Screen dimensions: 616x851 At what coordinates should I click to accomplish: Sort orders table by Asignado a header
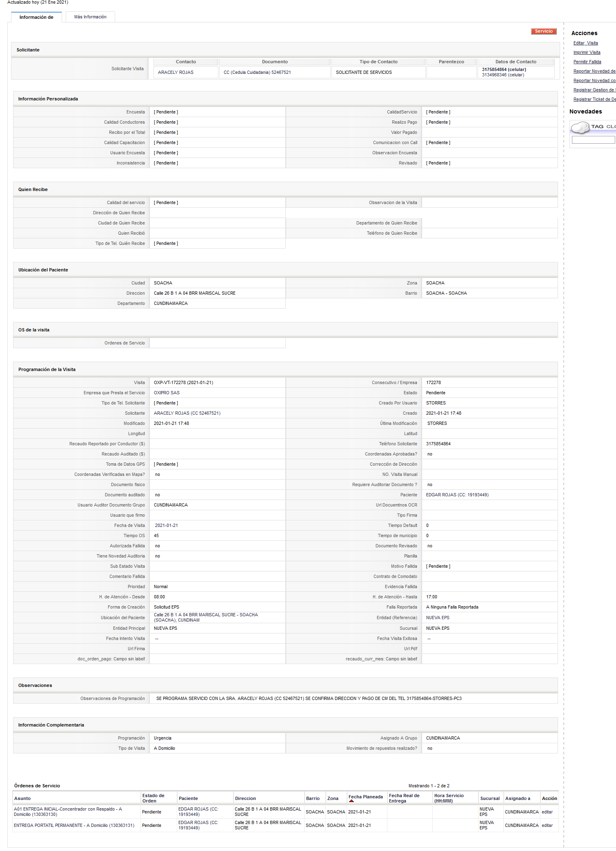518,798
